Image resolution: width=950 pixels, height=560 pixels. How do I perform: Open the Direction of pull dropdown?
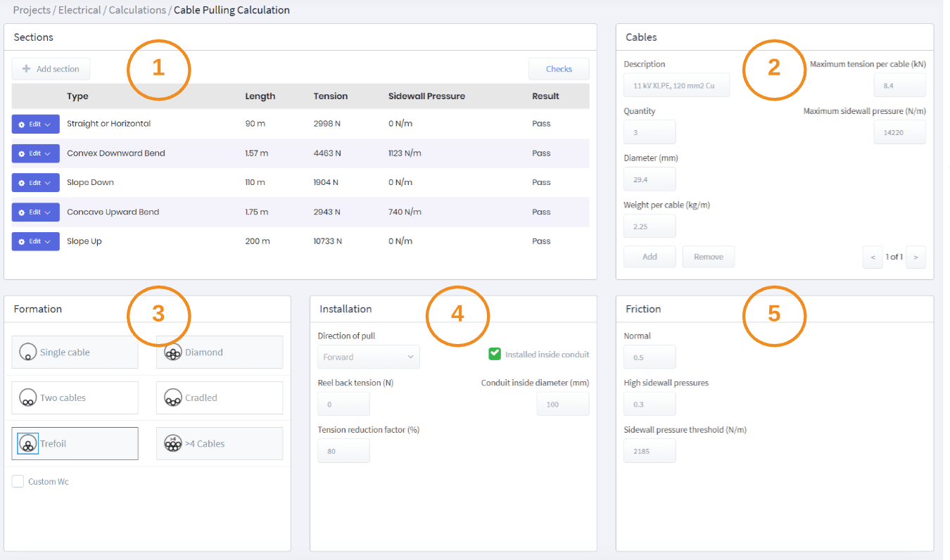[368, 357]
